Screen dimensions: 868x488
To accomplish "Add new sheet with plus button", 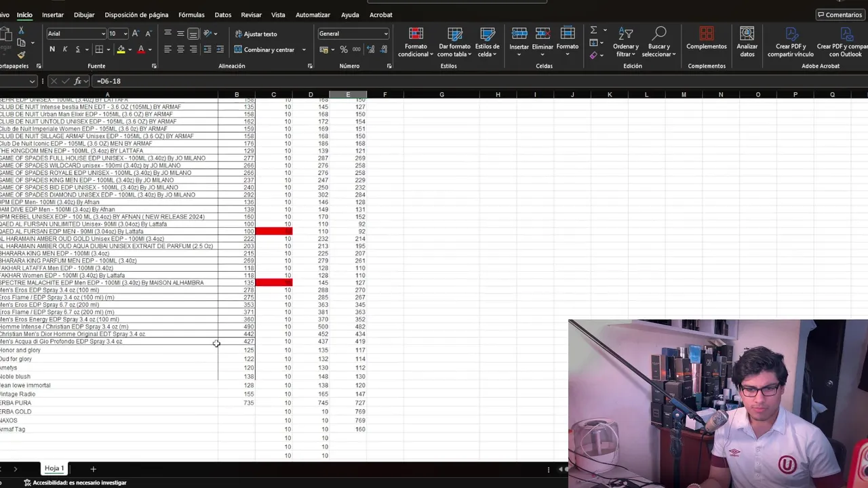I will pos(93,469).
